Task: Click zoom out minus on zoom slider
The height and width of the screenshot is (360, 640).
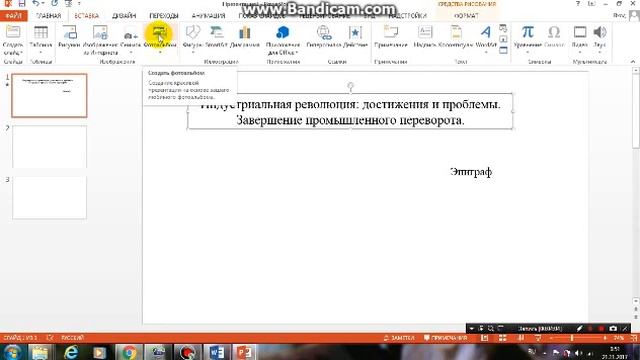Action: [x=551, y=338]
